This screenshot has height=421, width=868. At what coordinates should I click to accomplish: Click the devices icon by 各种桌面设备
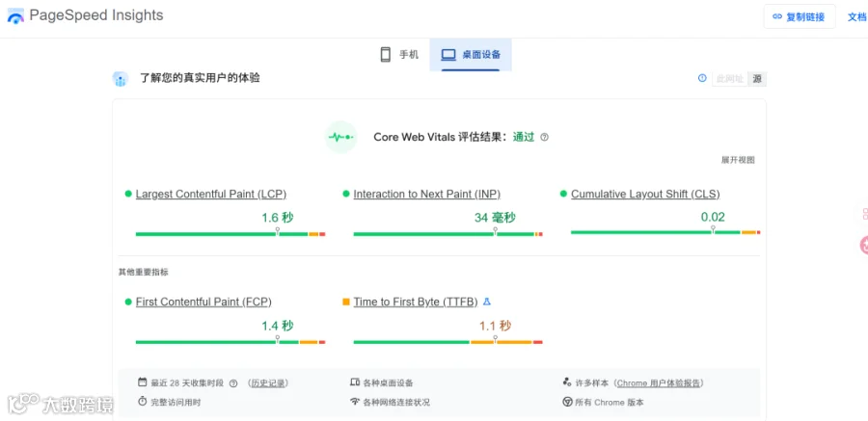pyautogui.click(x=355, y=382)
